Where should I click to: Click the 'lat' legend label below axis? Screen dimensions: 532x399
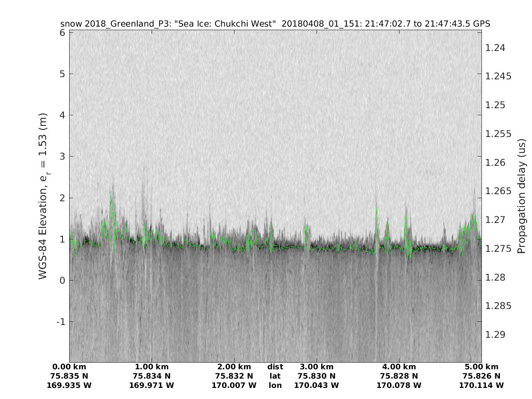275,376
